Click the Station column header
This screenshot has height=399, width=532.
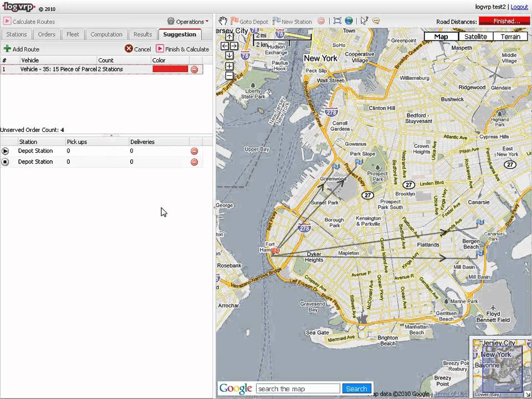pyautogui.click(x=42, y=141)
